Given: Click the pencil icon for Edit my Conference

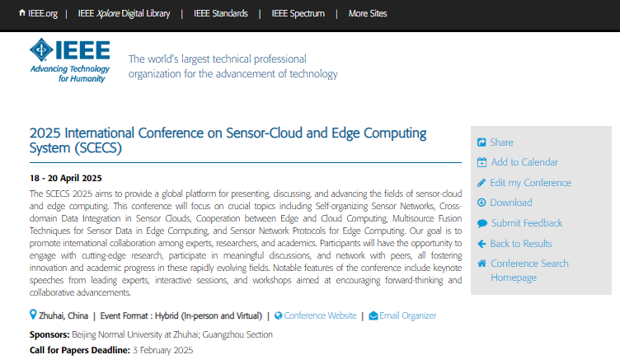Looking at the screenshot, I should point(481,183).
